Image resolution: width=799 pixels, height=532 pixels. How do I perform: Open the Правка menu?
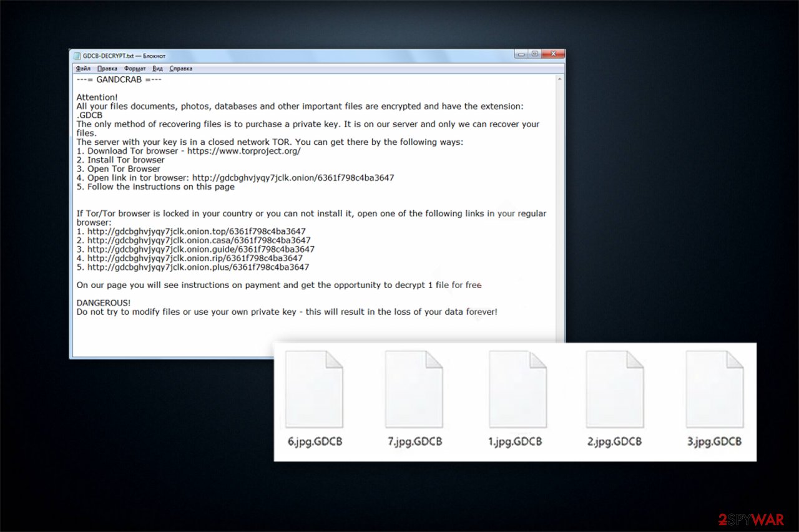107,69
